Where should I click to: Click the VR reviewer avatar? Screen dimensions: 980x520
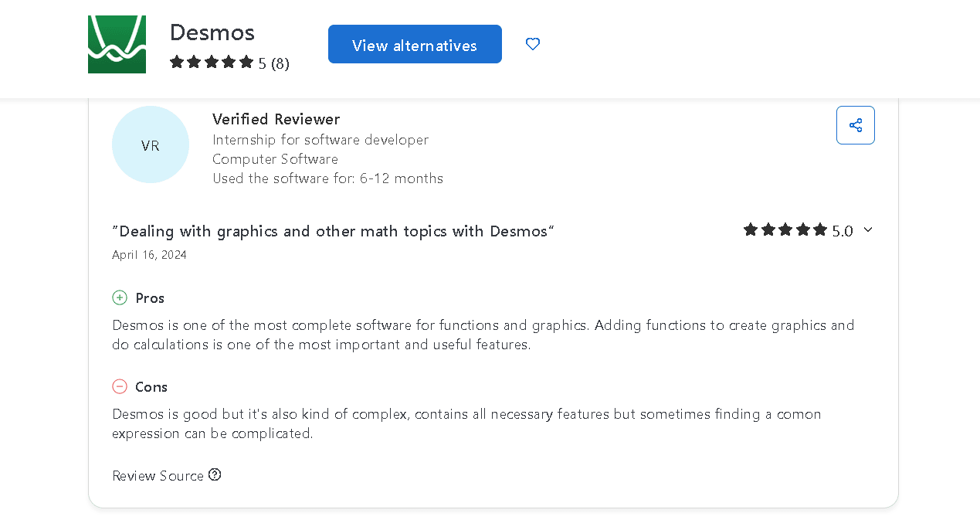[x=151, y=144]
